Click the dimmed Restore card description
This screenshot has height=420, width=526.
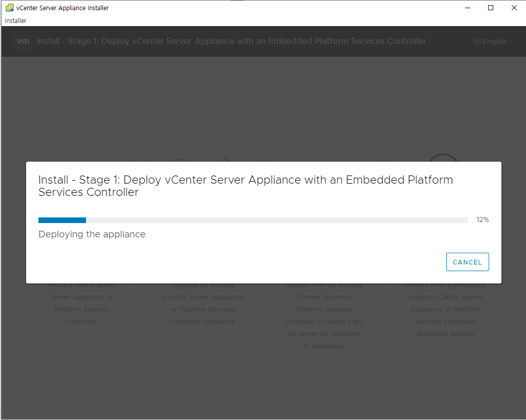tap(445, 310)
